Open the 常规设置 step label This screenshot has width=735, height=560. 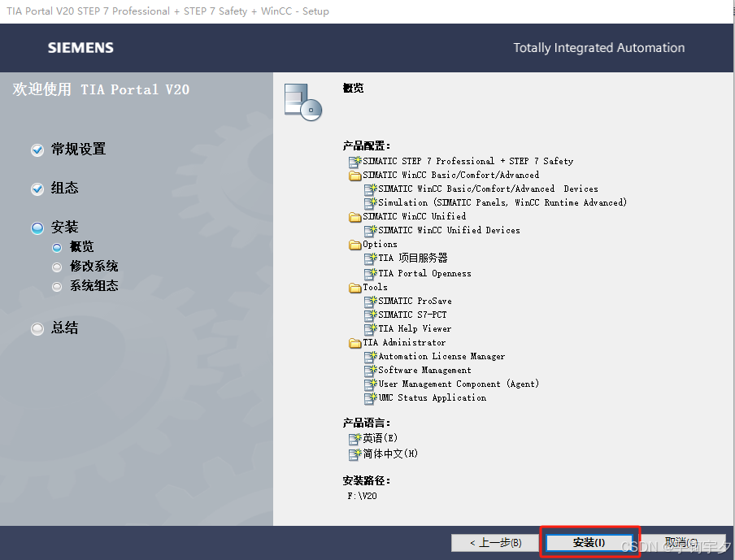tap(78, 149)
